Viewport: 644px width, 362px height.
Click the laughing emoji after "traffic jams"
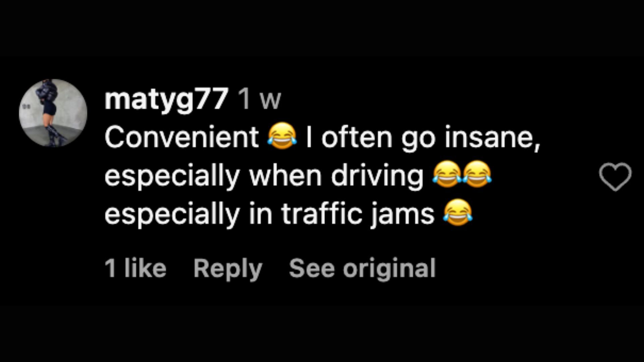coord(458,212)
